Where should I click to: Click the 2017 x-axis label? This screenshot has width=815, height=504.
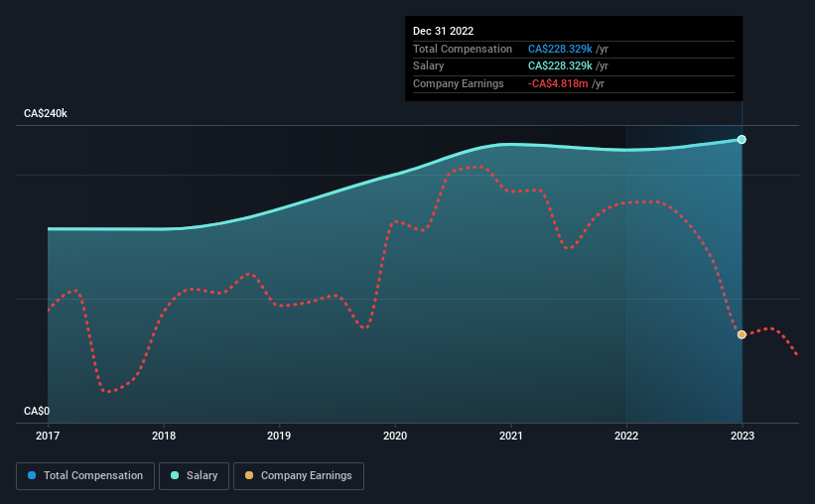[48, 436]
